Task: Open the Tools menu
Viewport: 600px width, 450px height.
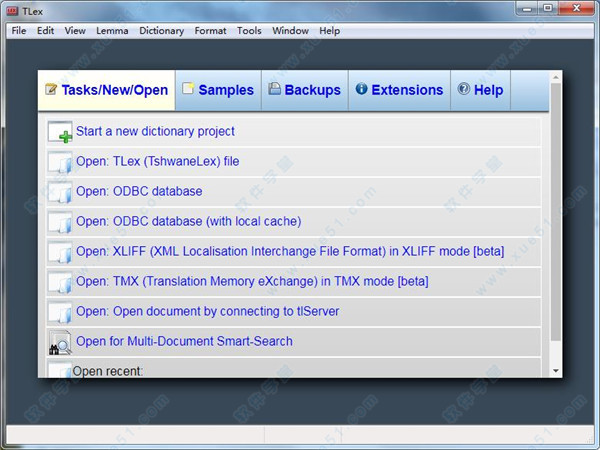Action: coord(249,31)
